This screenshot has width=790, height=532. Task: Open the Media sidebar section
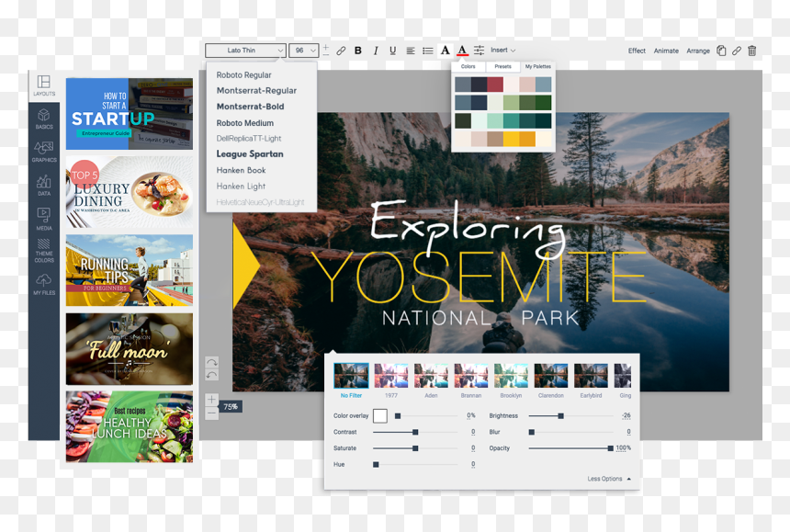coord(44,220)
